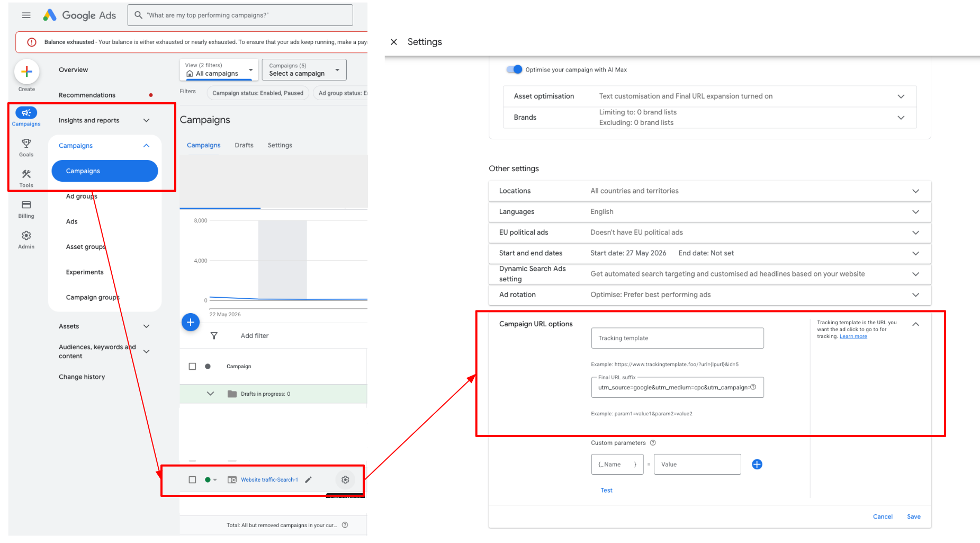Expand the Assets nav section
980x543 pixels.
click(x=147, y=326)
